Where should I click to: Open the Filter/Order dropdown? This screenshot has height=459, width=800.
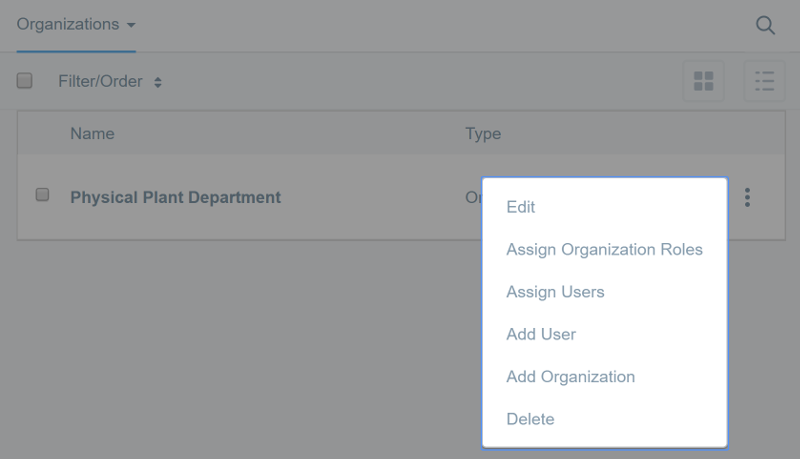(110, 81)
